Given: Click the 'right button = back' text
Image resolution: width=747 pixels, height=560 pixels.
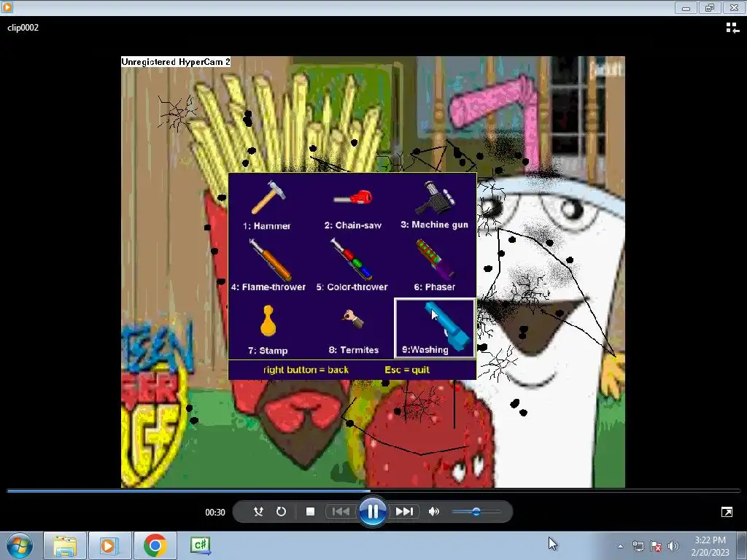Looking at the screenshot, I should pos(306,370).
